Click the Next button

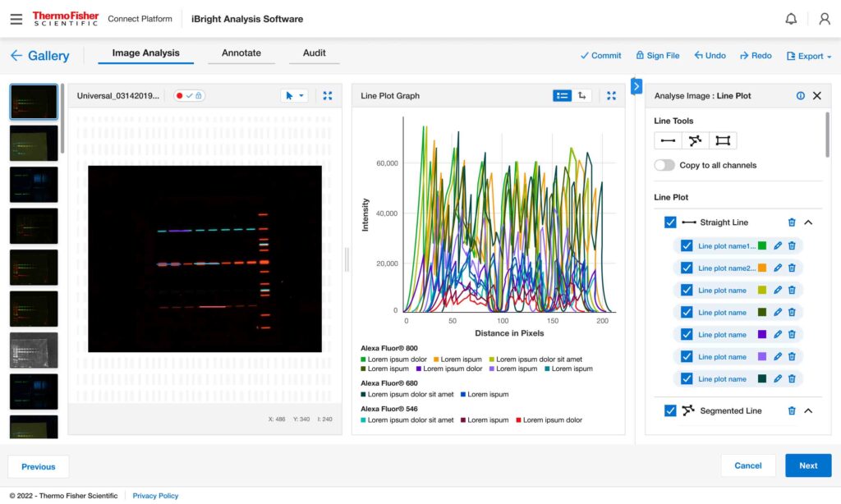coord(808,465)
